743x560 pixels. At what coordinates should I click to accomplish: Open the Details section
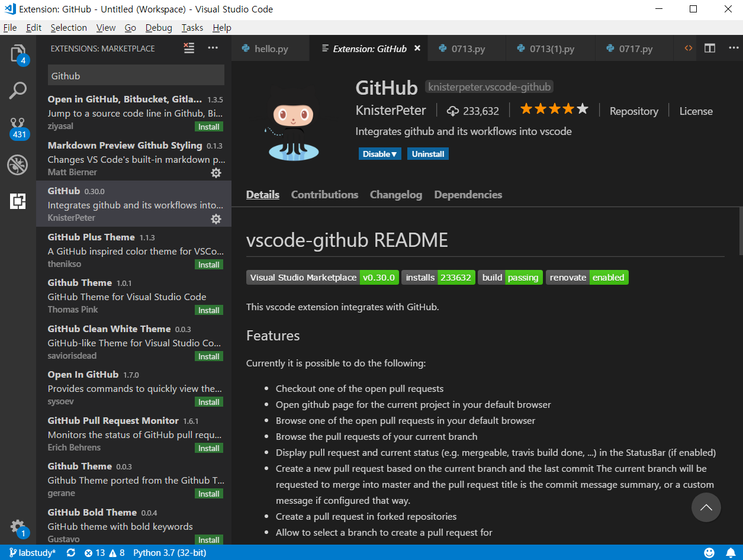(x=263, y=195)
